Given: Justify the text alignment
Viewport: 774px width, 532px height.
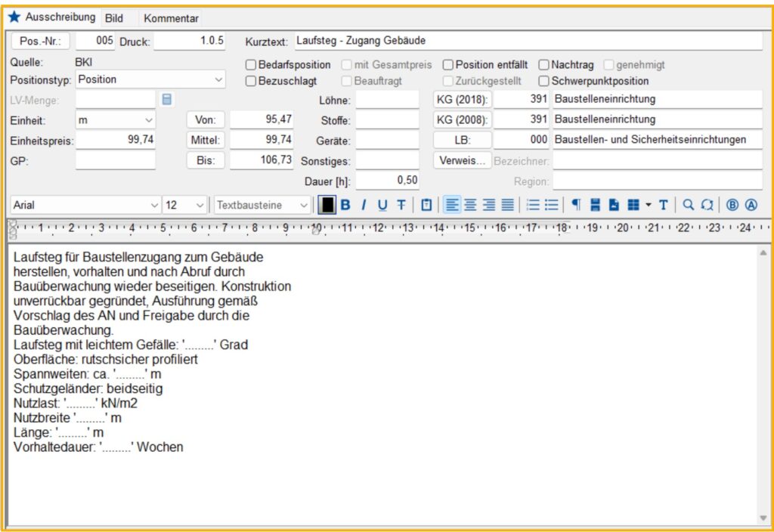Looking at the screenshot, I should 508,205.
